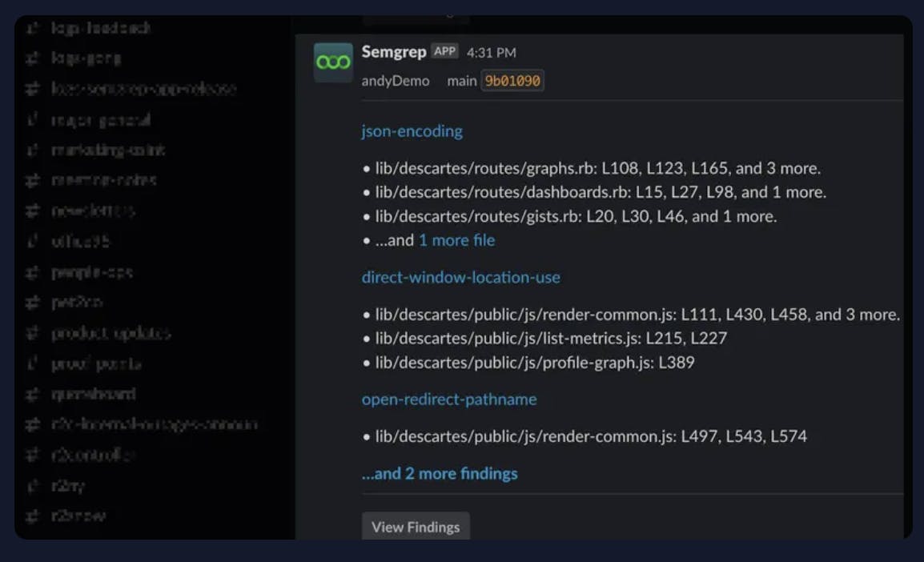
Task: Go to the product updates channel
Action: pos(110,333)
